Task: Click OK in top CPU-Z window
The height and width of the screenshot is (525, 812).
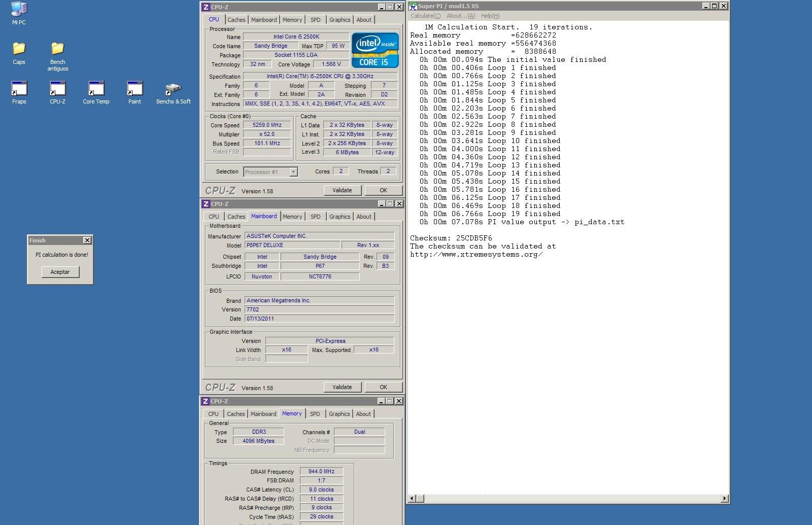Action: point(383,190)
